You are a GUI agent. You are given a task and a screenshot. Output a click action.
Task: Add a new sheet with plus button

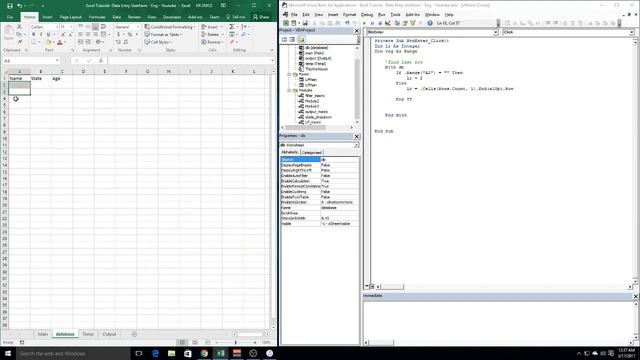pos(134,334)
